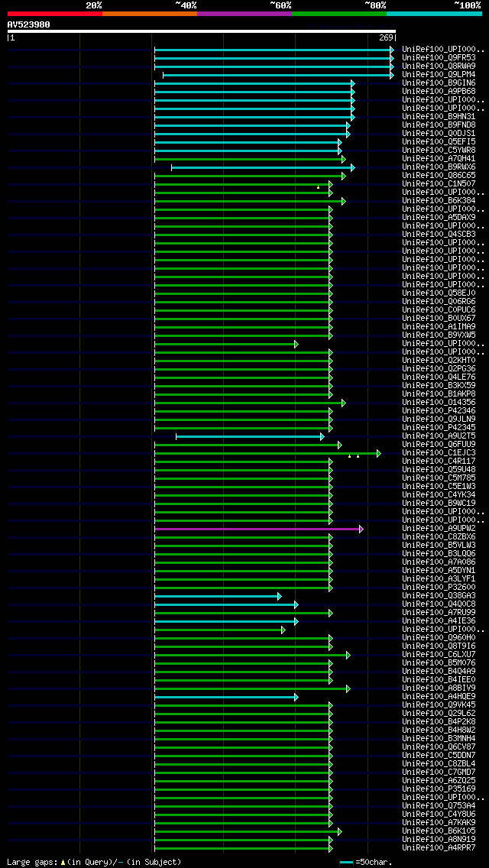Open hit UniRef100_C1N507
This screenshot has width=489, height=868.
(439, 184)
